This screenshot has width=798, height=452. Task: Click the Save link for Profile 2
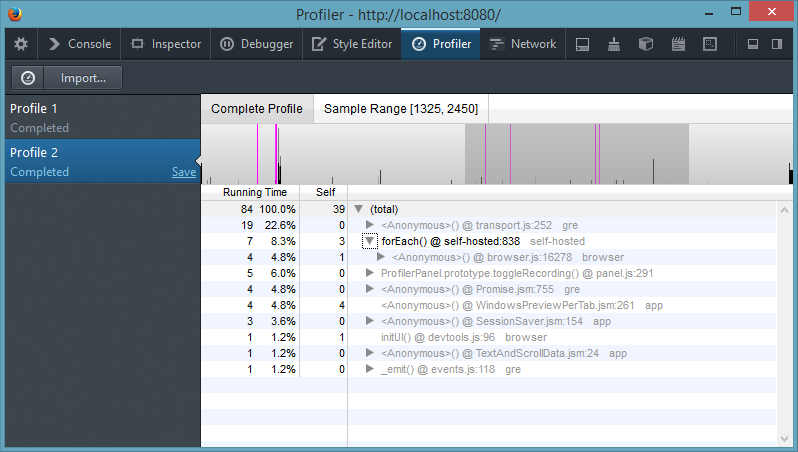pos(184,172)
